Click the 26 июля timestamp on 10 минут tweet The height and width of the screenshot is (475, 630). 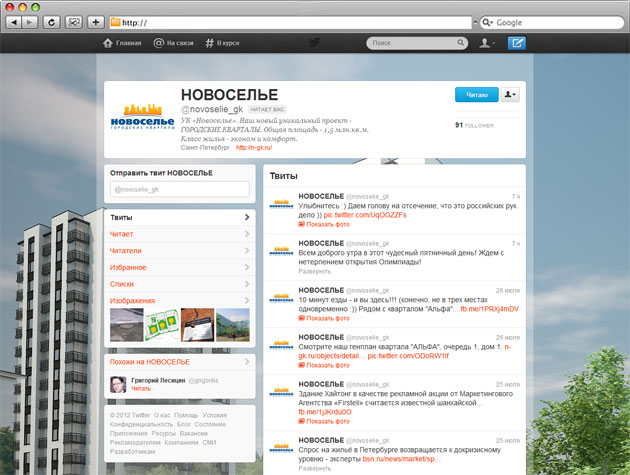(x=507, y=291)
